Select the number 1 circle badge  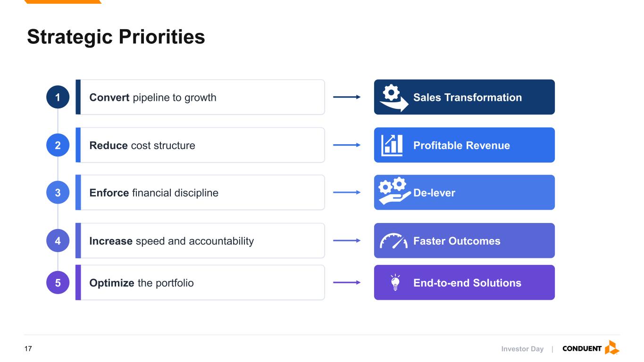point(58,98)
